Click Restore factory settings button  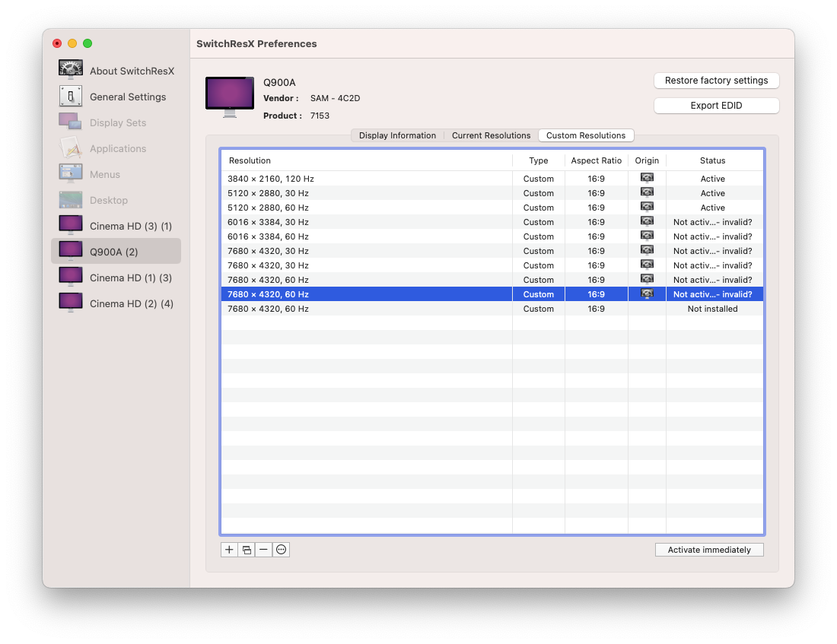pyautogui.click(x=716, y=81)
